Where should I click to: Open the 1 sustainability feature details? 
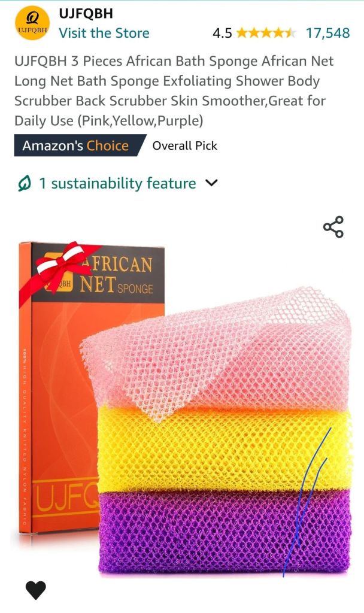pos(117,183)
